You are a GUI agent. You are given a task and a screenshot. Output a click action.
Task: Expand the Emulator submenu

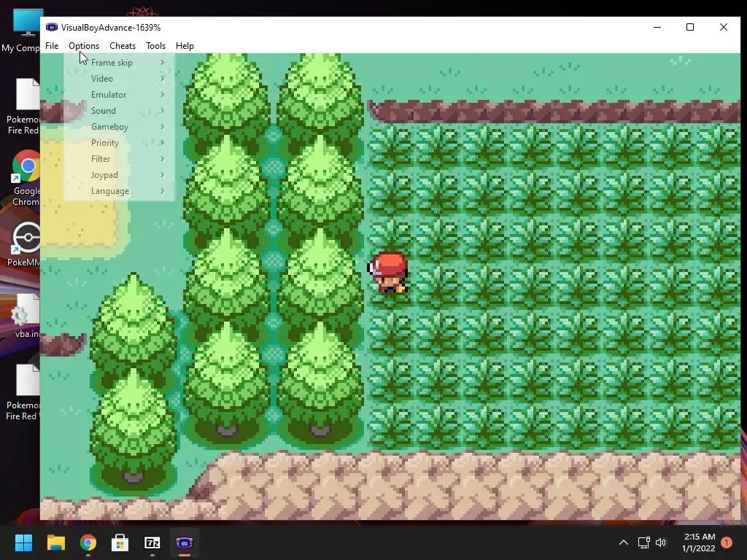[x=119, y=95]
